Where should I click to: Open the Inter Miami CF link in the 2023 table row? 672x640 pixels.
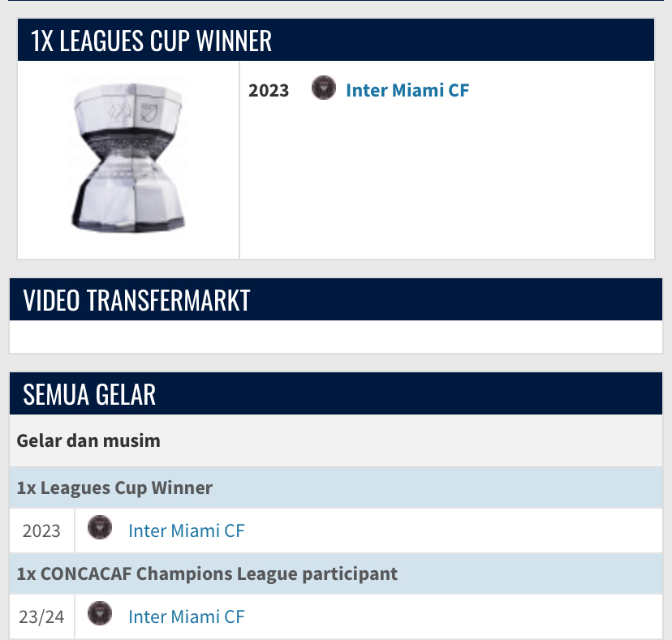tap(186, 531)
